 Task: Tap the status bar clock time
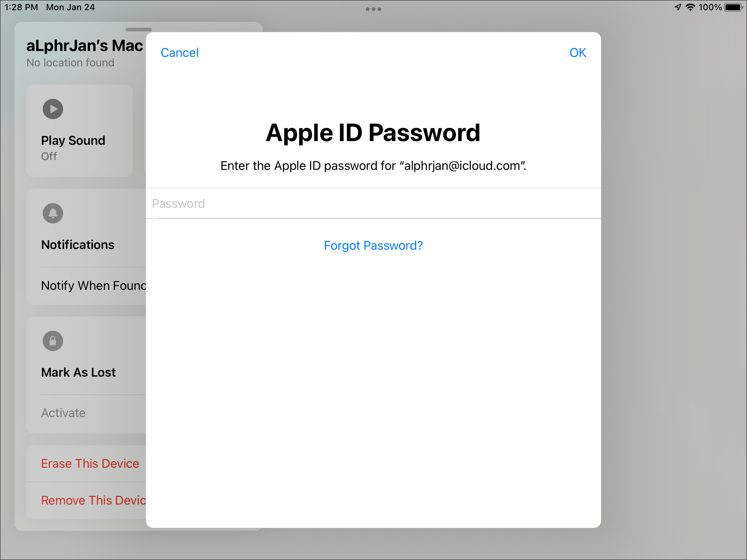click(x=21, y=7)
